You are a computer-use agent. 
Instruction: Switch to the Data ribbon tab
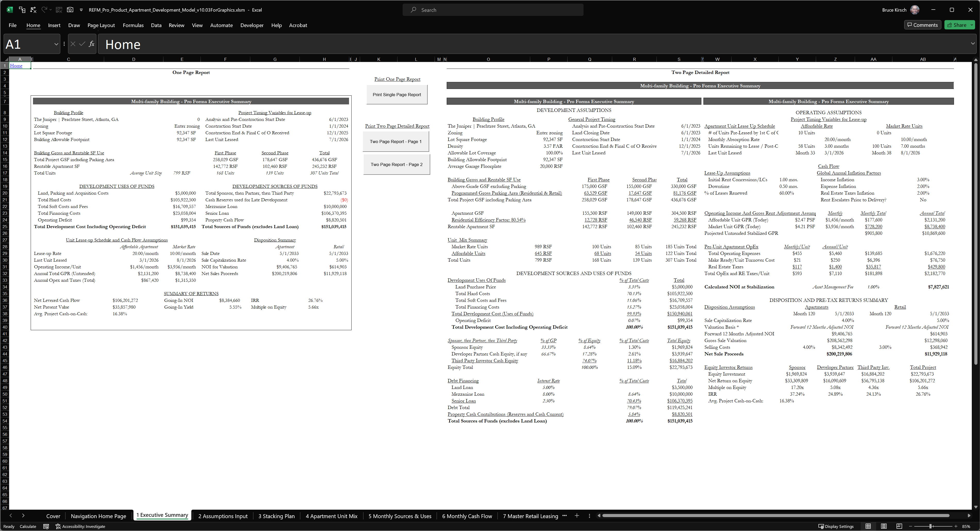pyautogui.click(x=156, y=25)
